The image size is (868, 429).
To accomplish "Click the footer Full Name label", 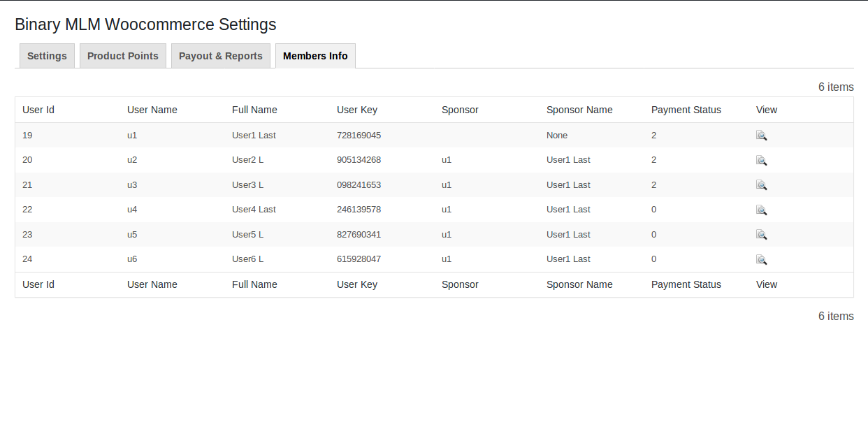I will 254,284.
